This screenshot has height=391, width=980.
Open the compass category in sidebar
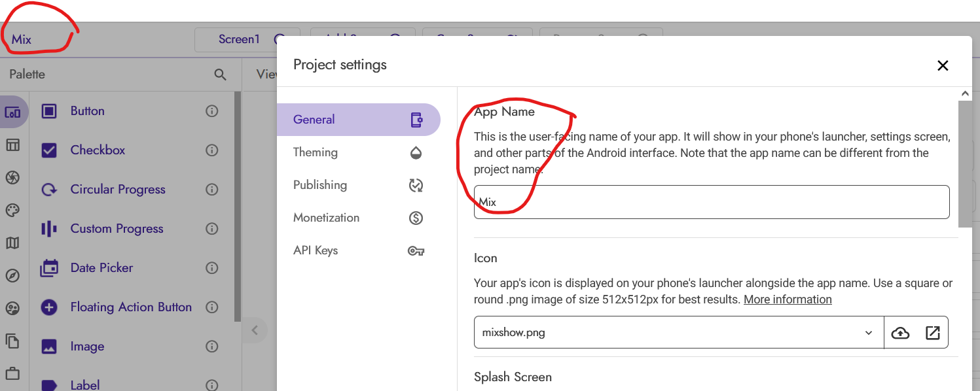(x=12, y=276)
